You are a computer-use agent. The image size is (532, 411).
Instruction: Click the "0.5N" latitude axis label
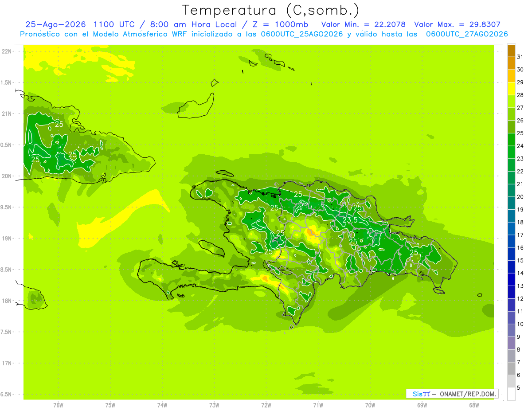6,145
